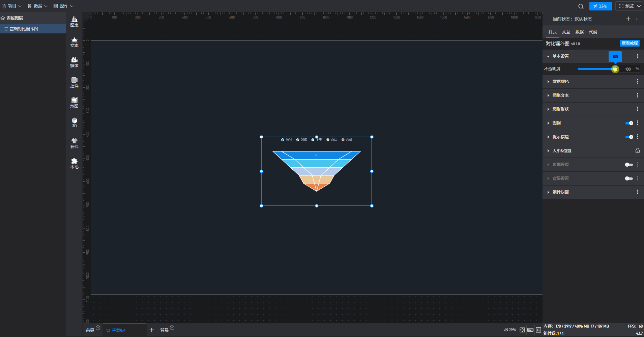Open the 文本 text components icon
The height and width of the screenshot is (337, 644).
74,42
